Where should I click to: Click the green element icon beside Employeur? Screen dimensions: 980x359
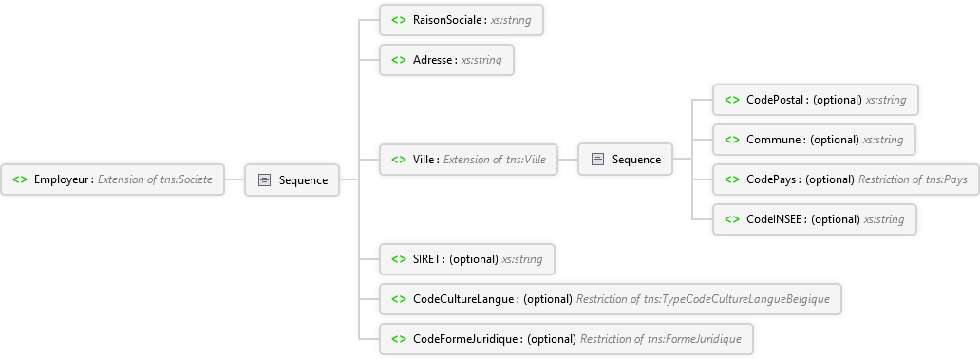(x=20, y=179)
